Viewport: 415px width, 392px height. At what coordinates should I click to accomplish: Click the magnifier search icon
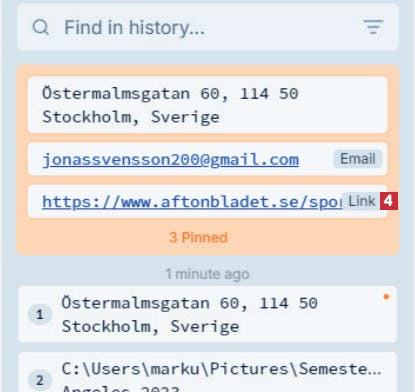click(41, 27)
